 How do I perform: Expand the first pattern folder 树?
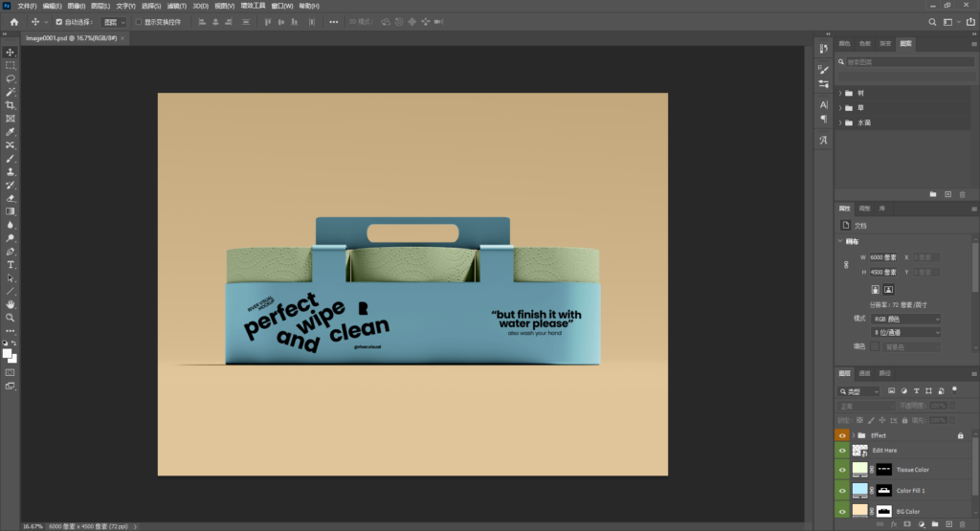click(840, 93)
